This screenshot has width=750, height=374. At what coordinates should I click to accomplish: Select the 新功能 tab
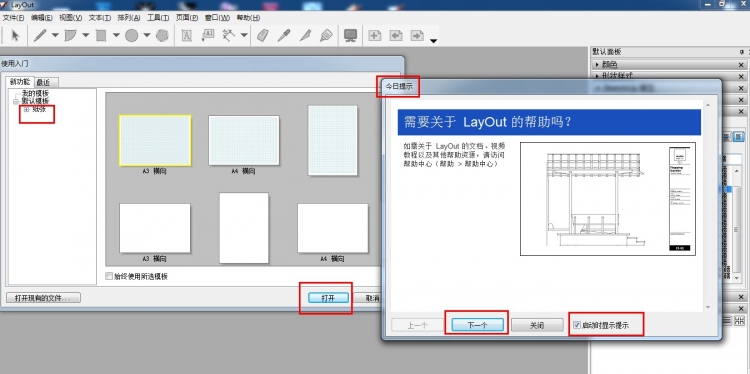click(x=20, y=82)
